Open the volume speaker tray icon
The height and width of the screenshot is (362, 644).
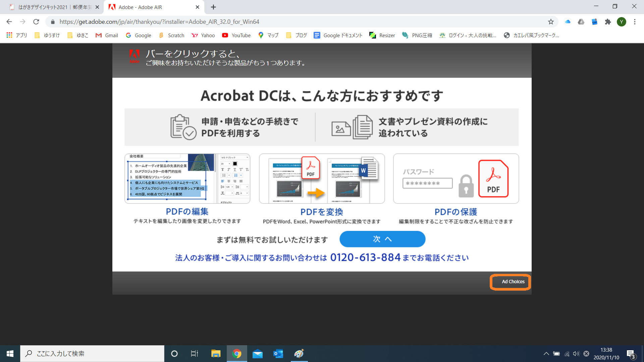coord(576,354)
